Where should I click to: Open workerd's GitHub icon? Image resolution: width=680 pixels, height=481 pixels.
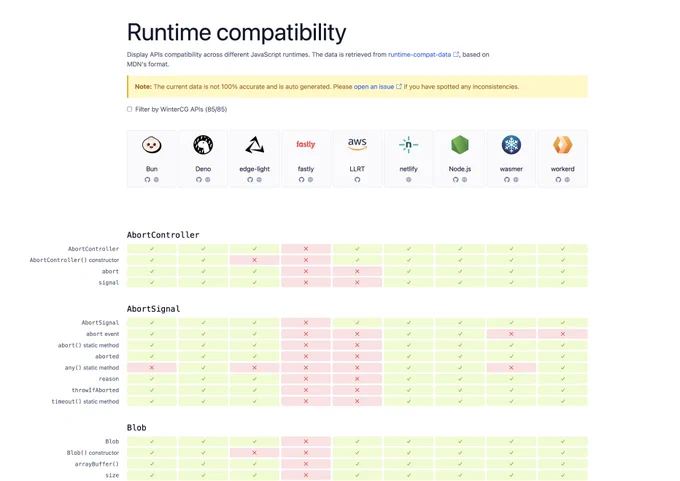tap(558, 180)
